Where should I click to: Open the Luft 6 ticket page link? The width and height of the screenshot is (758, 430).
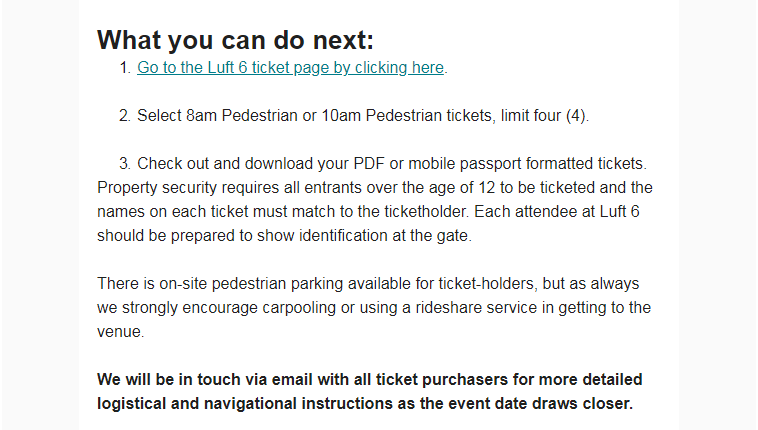click(290, 68)
